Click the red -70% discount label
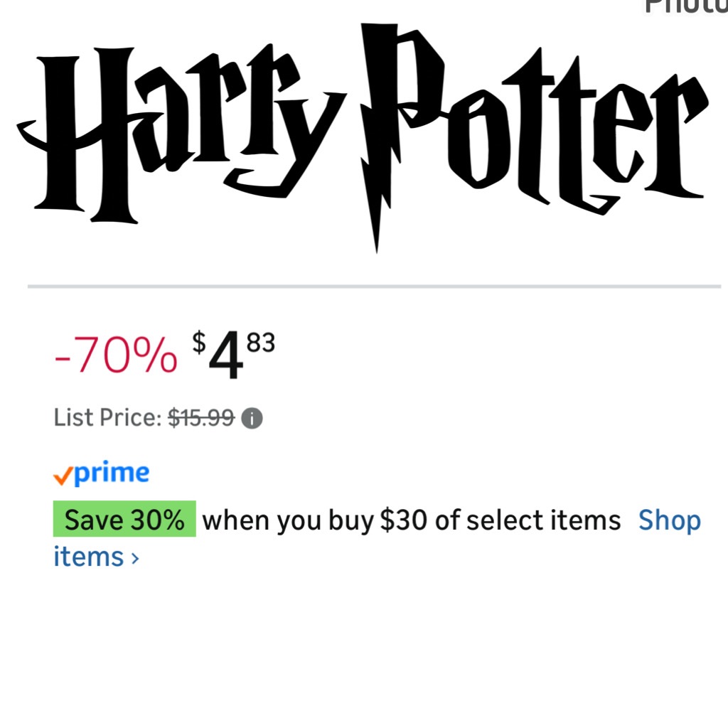The width and height of the screenshot is (728, 728). pos(115,355)
